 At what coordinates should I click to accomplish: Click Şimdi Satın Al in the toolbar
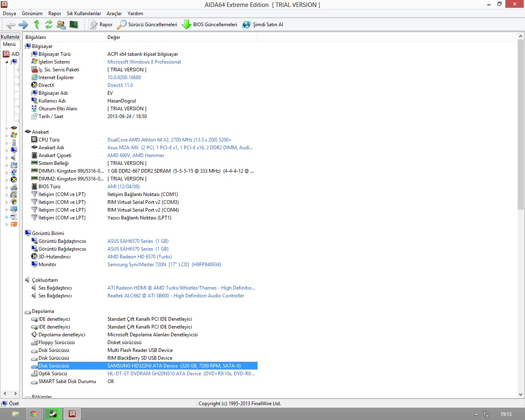[262, 25]
